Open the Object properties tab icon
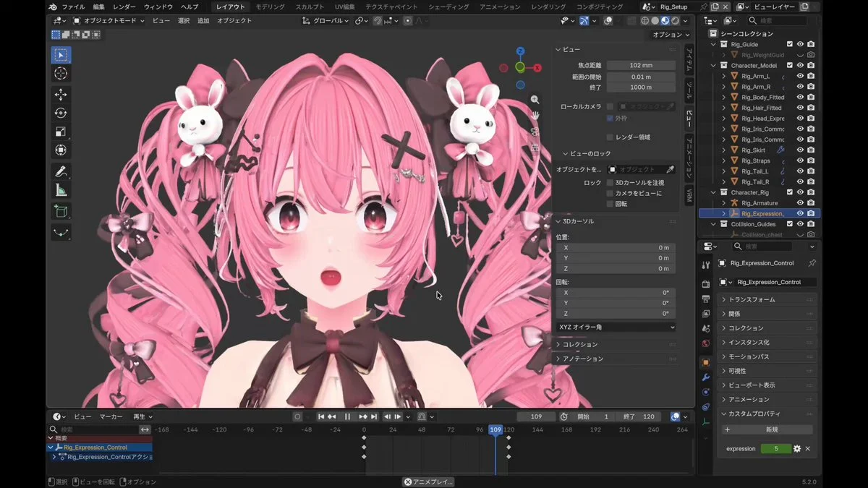Image resolution: width=868 pixels, height=488 pixels. 706,362
